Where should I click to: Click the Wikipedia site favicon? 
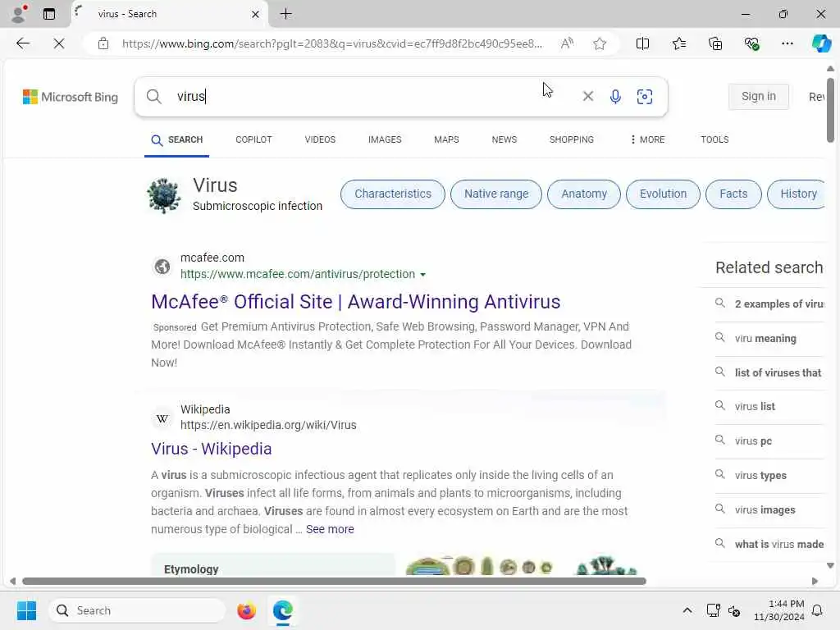pos(162,418)
